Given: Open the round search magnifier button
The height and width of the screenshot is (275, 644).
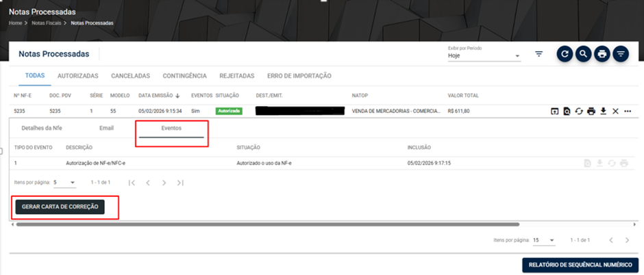Looking at the screenshot, I should click(583, 54).
